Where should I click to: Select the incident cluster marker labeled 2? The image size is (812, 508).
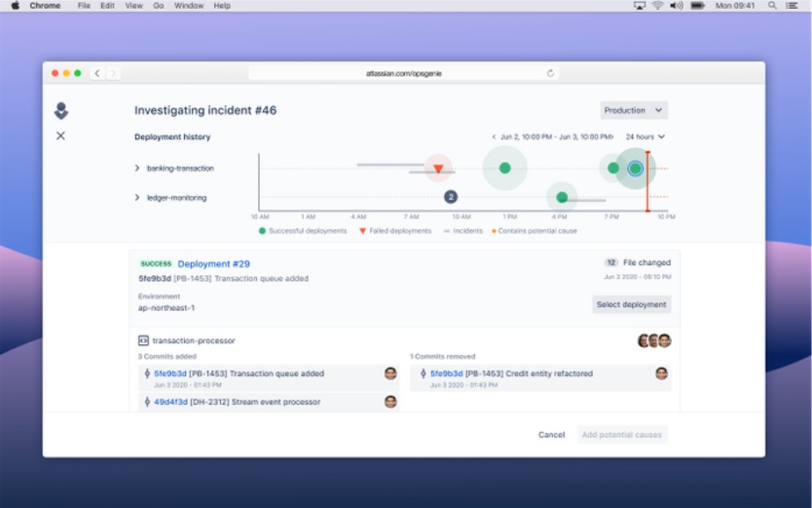pyautogui.click(x=450, y=197)
